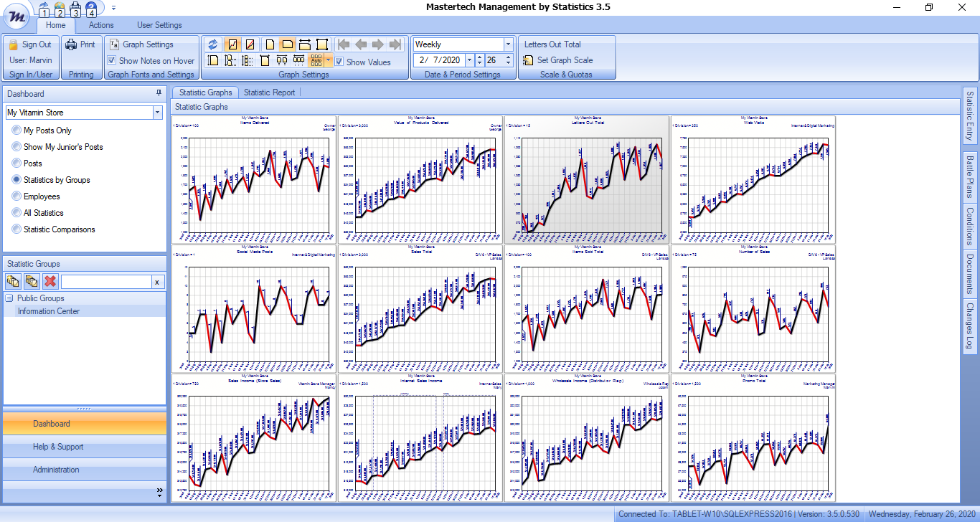Toggle the Show Values checkbox
This screenshot has height=522, width=980.
pos(339,62)
